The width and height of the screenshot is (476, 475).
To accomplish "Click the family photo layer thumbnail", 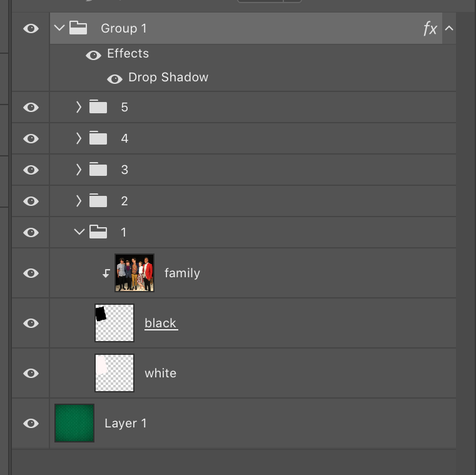I will tap(134, 273).
